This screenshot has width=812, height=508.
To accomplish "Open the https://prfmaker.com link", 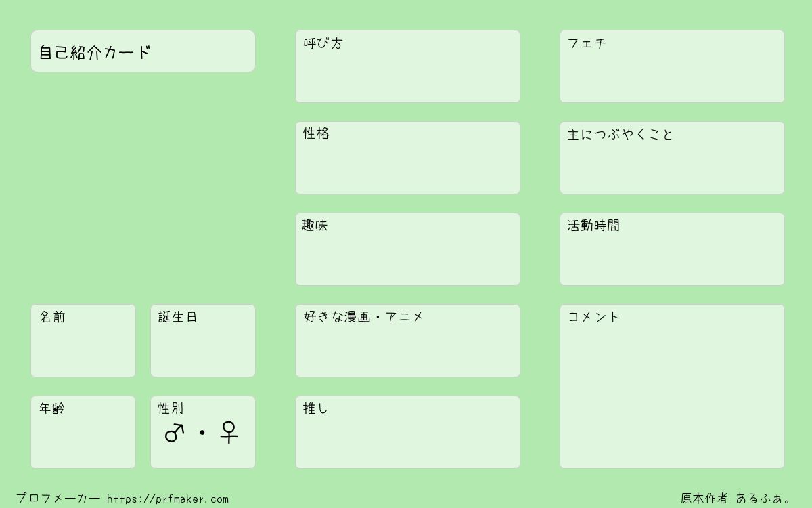I will pos(168,499).
